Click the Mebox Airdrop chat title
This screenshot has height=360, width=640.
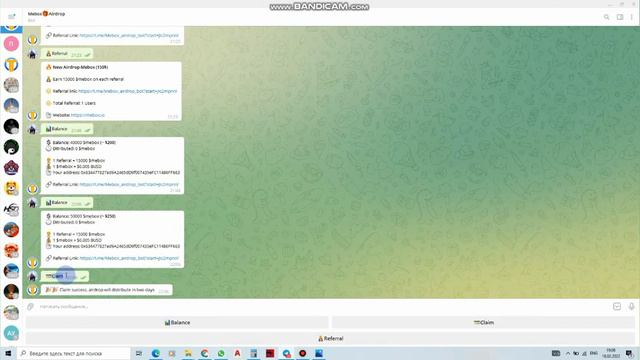pyautogui.click(x=46, y=14)
